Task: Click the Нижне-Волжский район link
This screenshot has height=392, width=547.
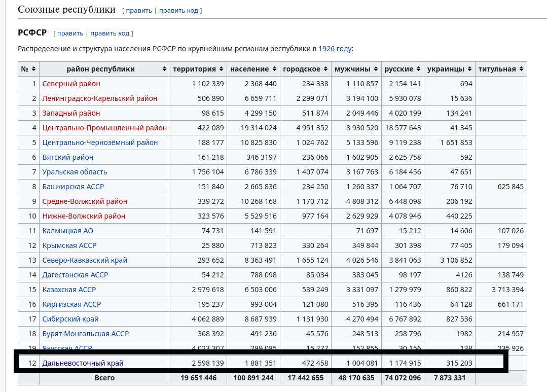Action: coord(84,216)
